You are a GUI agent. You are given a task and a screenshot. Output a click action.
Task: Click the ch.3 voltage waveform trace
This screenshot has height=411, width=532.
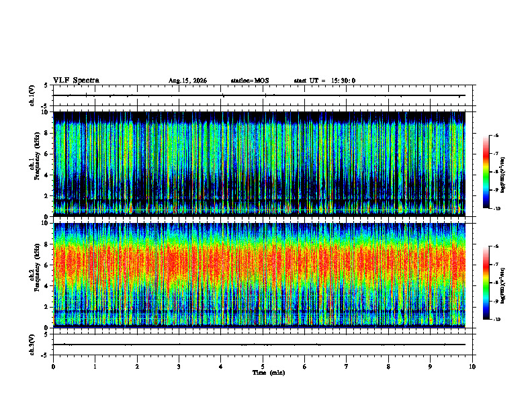(259, 345)
